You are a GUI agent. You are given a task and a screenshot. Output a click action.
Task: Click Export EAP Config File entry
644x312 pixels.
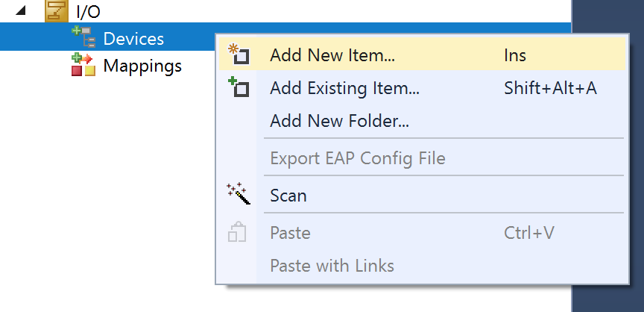click(422, 157)
